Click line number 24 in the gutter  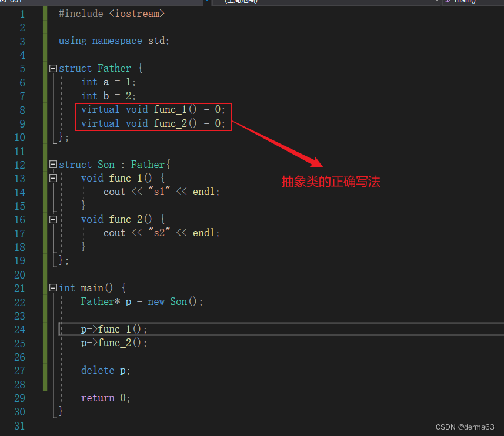(x=19, y=330)
